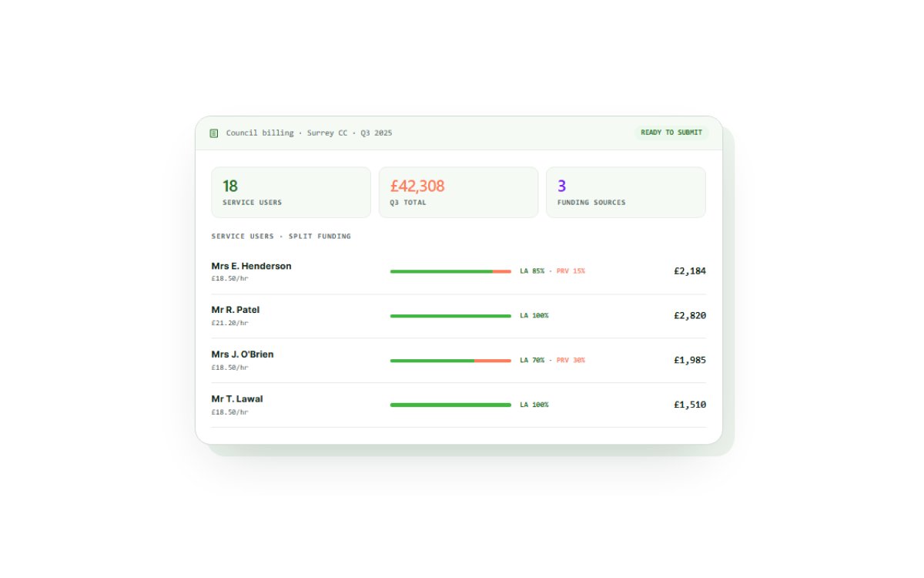Click the Service Users Split Funding heading

(x=281, y=237)
